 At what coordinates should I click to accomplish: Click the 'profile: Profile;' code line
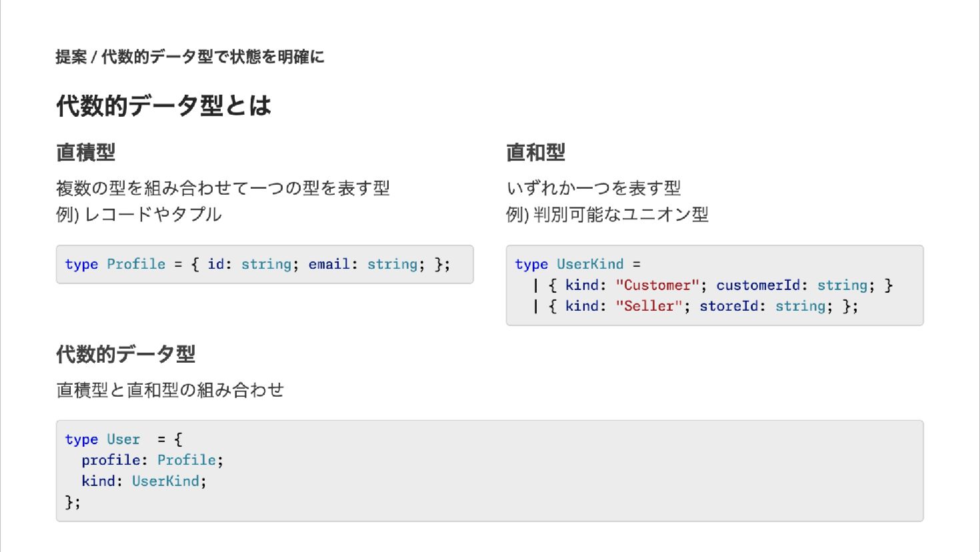click(152, 460)
